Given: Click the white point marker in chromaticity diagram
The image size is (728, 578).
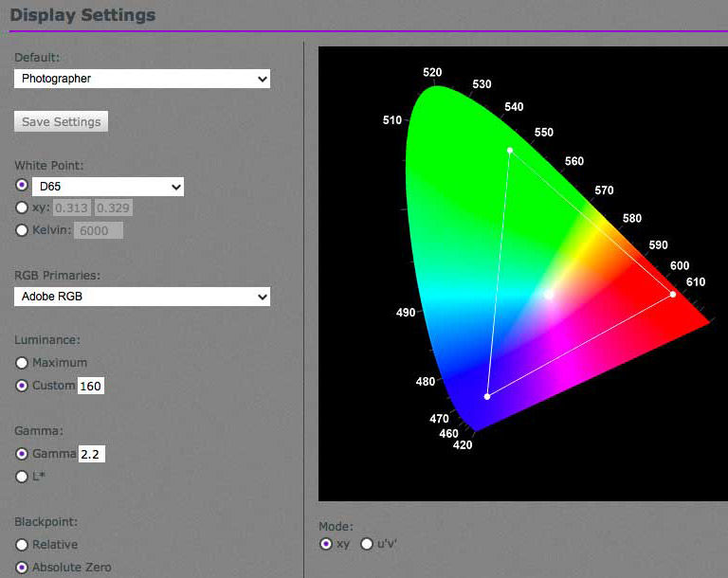Looking at the screenshot, I should (x=548, y=295).
